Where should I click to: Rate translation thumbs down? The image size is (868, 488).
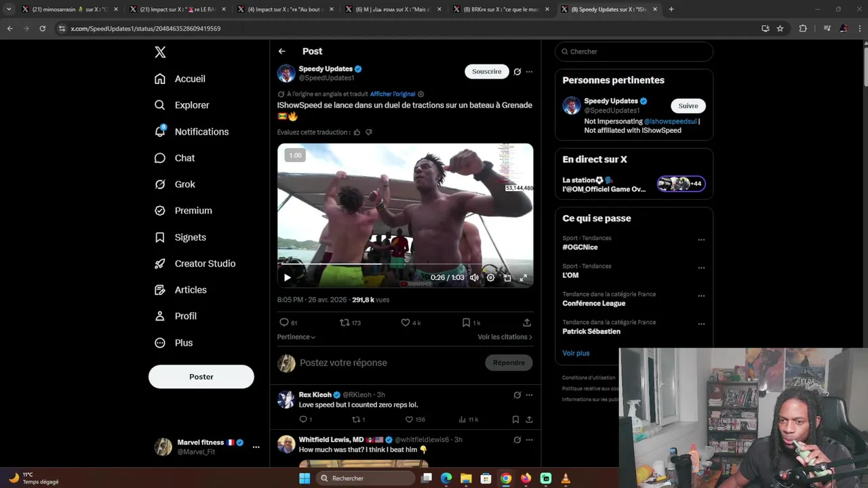(x=369, y=132)
